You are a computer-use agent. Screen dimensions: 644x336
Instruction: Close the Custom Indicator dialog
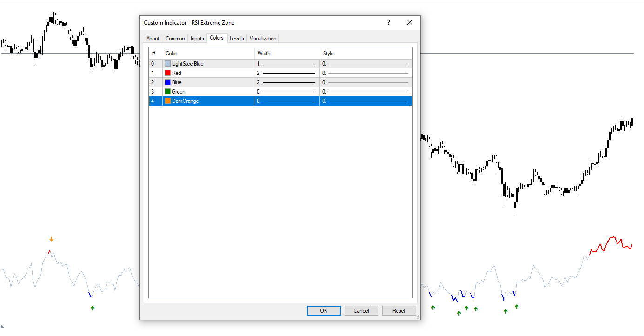(x=410, y=22)
